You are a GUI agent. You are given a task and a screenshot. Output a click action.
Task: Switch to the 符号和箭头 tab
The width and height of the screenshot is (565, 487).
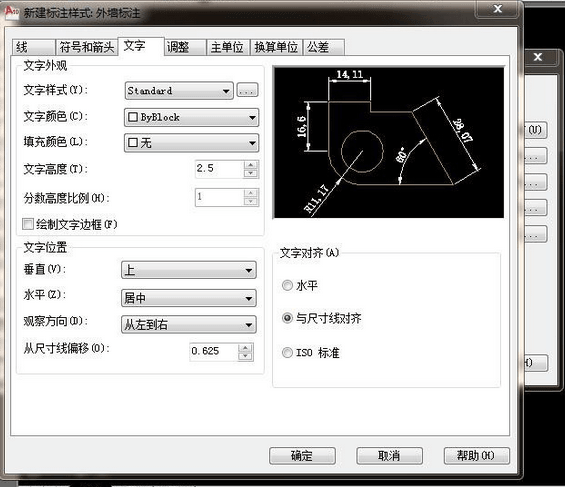coord(86,47)
